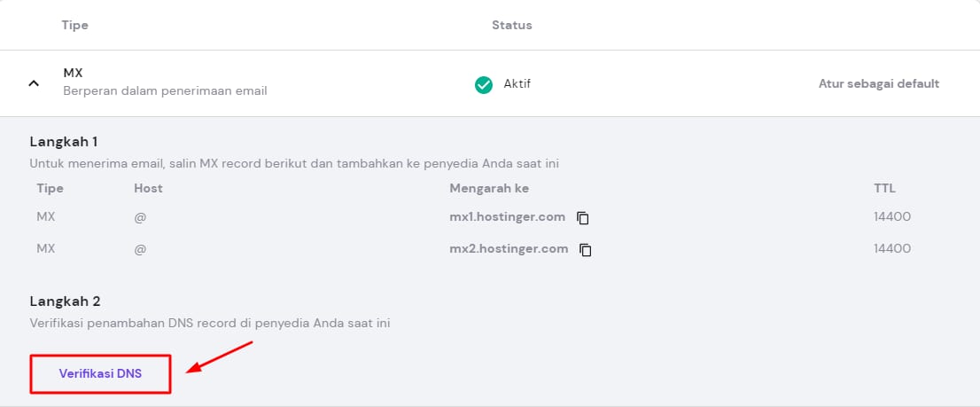
Task: Click the green active status checkmark
Action: (484, 84)
